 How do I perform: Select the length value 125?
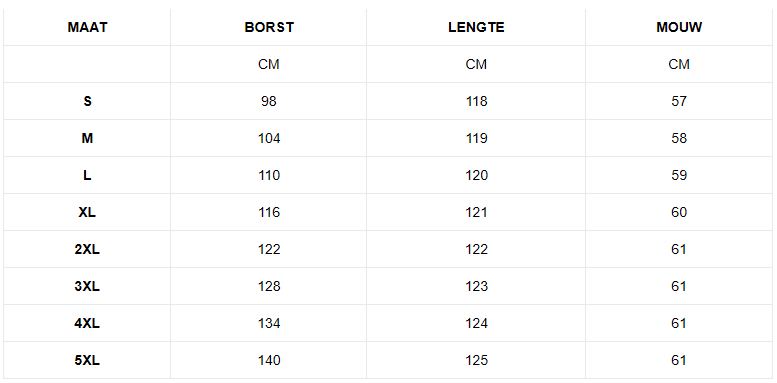[x=476, y=360]
